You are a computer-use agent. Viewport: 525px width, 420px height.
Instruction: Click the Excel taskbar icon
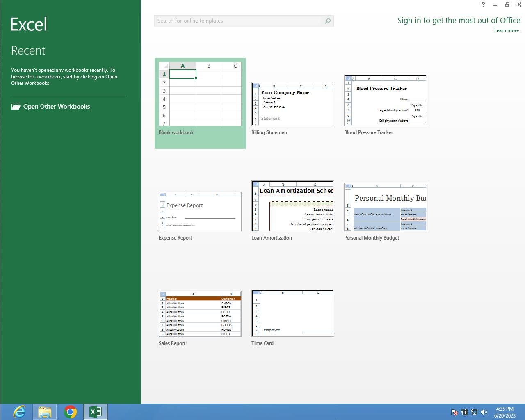pyautogui.click(x=96, y=411)
